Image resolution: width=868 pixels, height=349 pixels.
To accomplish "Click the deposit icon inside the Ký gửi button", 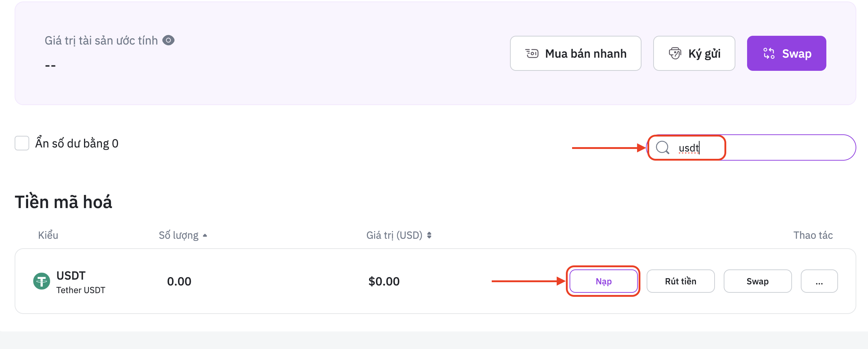I will click(675, 53).
